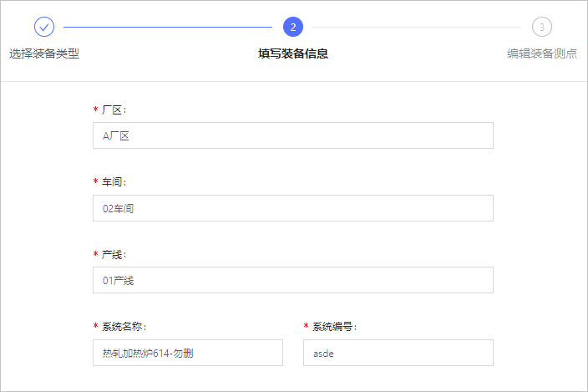Click the step 3 circle icon
This screenshot has width=588, height=392.
click(x=541, y=27)
